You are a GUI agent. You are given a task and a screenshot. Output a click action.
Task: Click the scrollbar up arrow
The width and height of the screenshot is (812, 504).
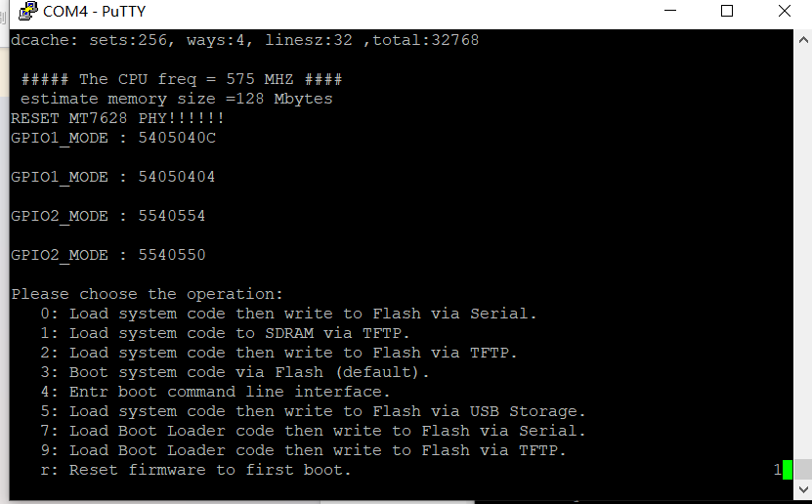pos(802,40)
